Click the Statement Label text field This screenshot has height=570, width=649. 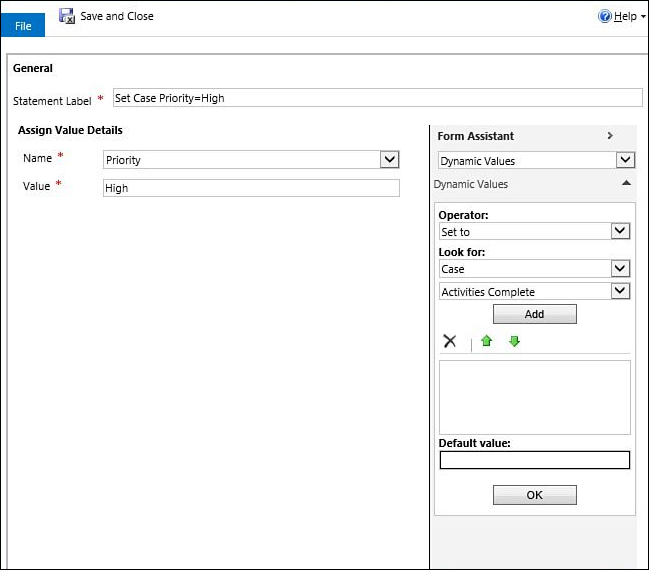click(377, 98)
